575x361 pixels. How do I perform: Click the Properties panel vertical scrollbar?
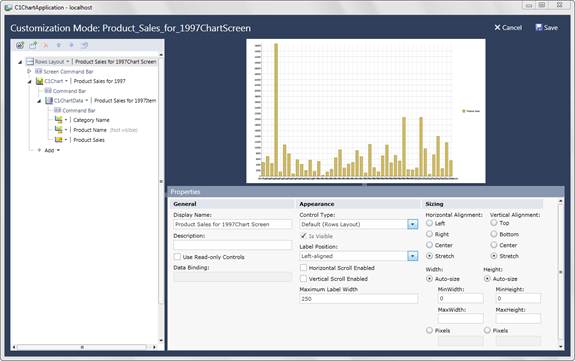(x=560, y=273)
